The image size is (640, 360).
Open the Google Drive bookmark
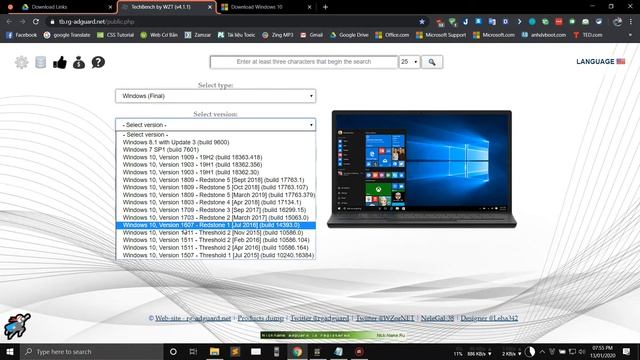pos(349,35)
